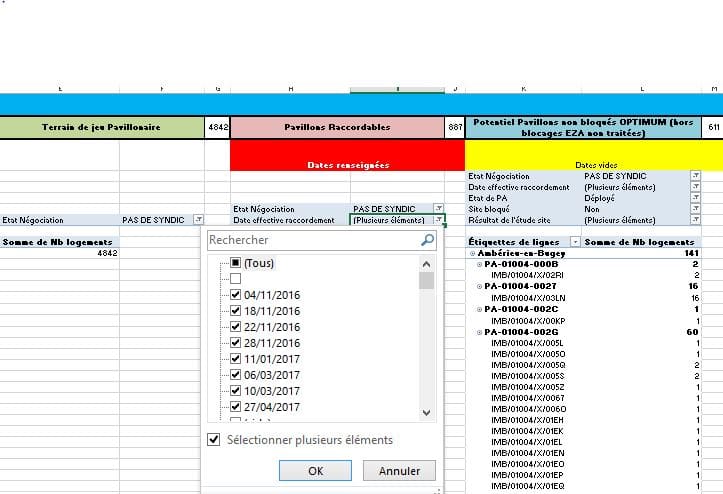Uncheck the 04/11/2016 date checkbox

coord(235,295)
